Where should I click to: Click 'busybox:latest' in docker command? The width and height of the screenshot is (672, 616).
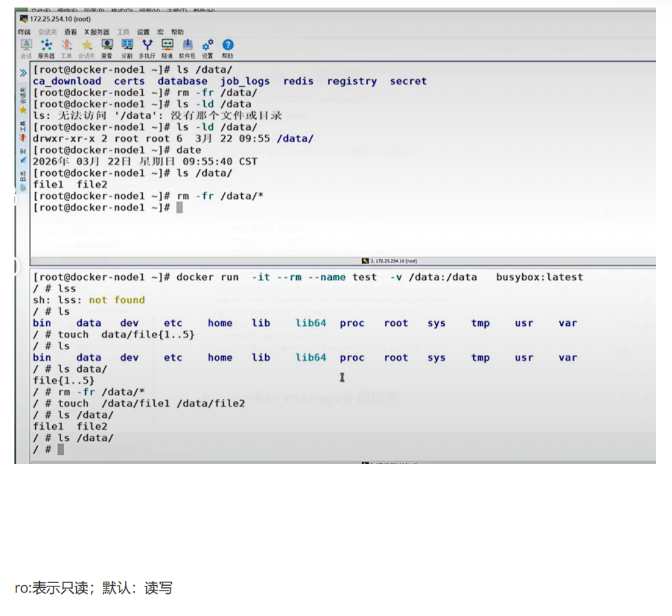[x=539, y=277]
